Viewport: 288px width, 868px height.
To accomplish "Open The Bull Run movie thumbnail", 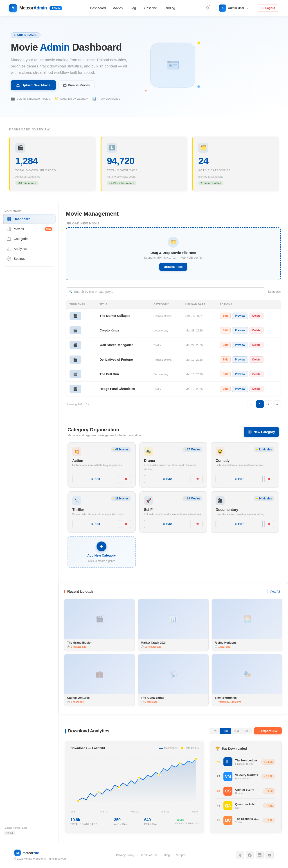I will (x=75, y=374).
